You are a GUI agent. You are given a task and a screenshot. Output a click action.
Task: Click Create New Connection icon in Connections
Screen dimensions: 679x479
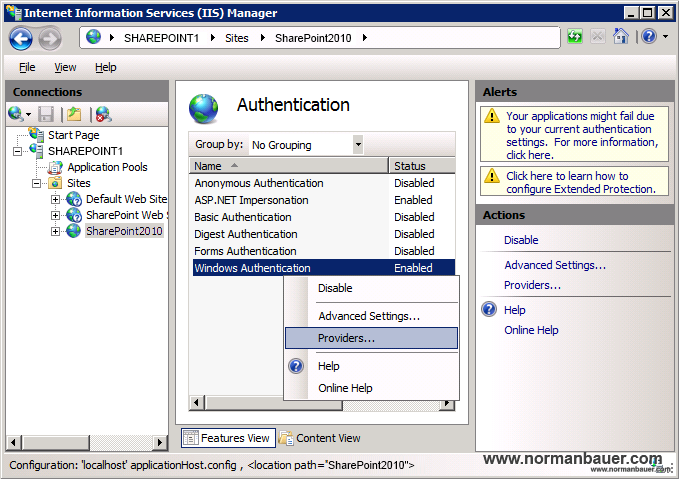[x=16, y=114]
